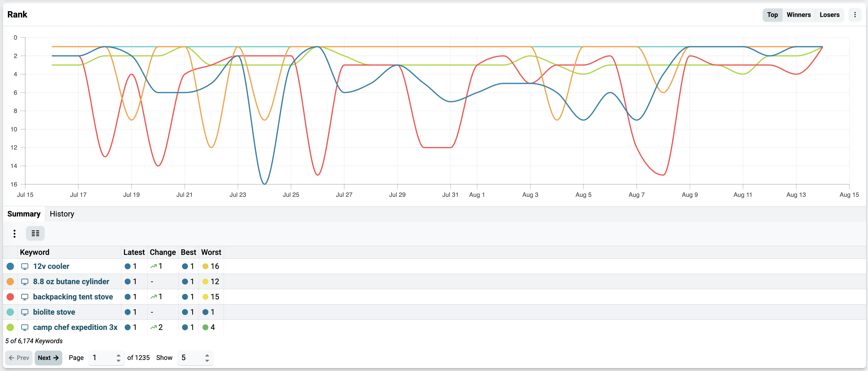Click the monitor icon for 8.8 oz butane cylinder
Screen dimensions: 868x371
[25, 281]
